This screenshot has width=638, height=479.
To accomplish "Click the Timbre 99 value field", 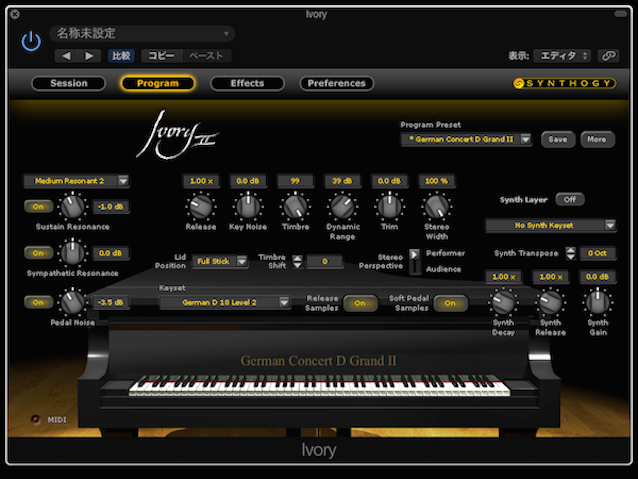I will click(x=295, y=181).
